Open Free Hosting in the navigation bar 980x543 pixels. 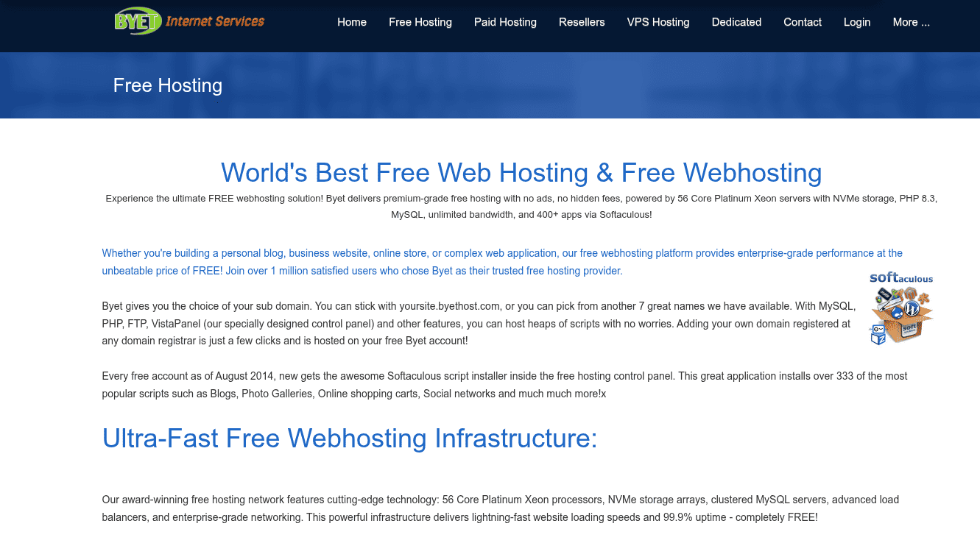coord(420,22)
